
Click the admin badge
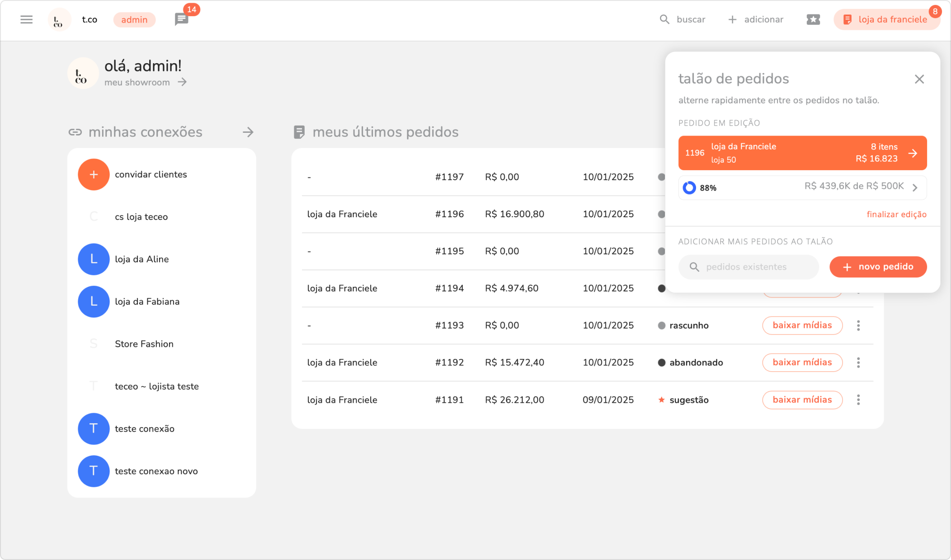[134, 19]
